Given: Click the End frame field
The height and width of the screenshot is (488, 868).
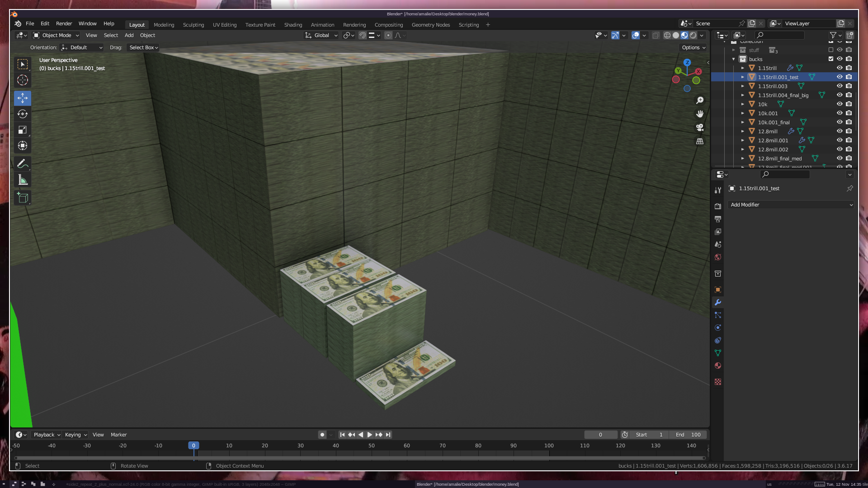Looking at the screenshot, I should [x=688, y=435].
